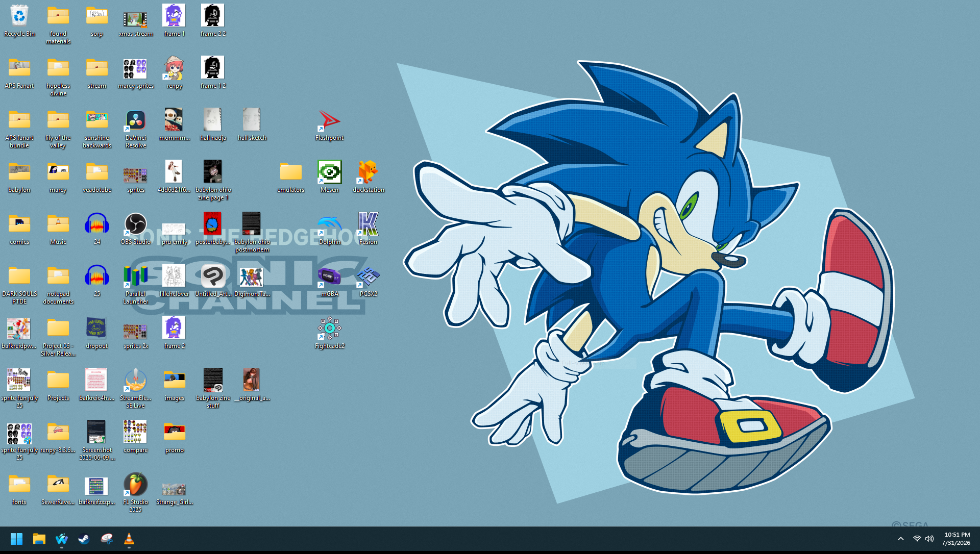Select the Untitled_Art file icon
Image resolution: width=980 pixels, height=554 pixels.
(x=213, y=281)
